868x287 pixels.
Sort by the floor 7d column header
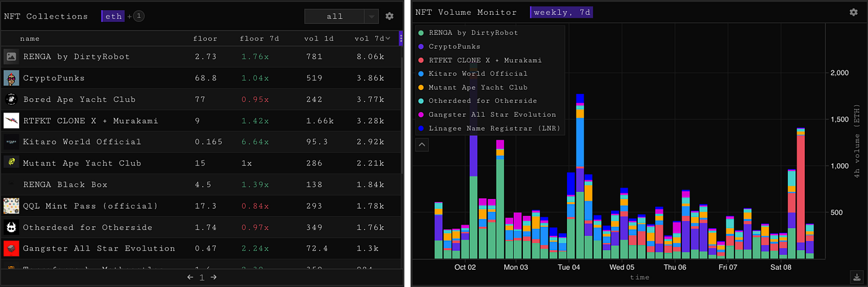[259, 39]
